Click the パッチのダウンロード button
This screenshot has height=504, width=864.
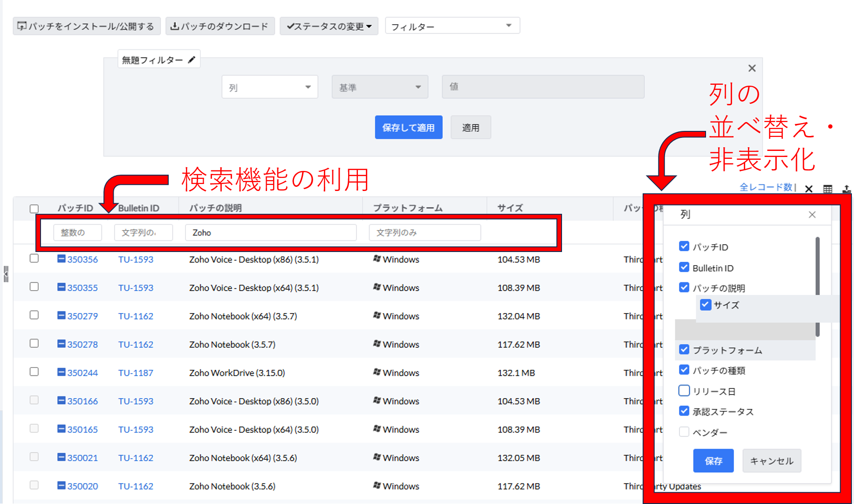click(220, 26)
